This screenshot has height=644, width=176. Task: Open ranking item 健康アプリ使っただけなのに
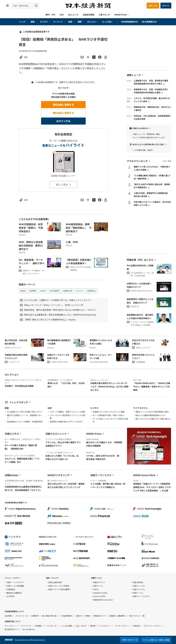click(152, 168)
